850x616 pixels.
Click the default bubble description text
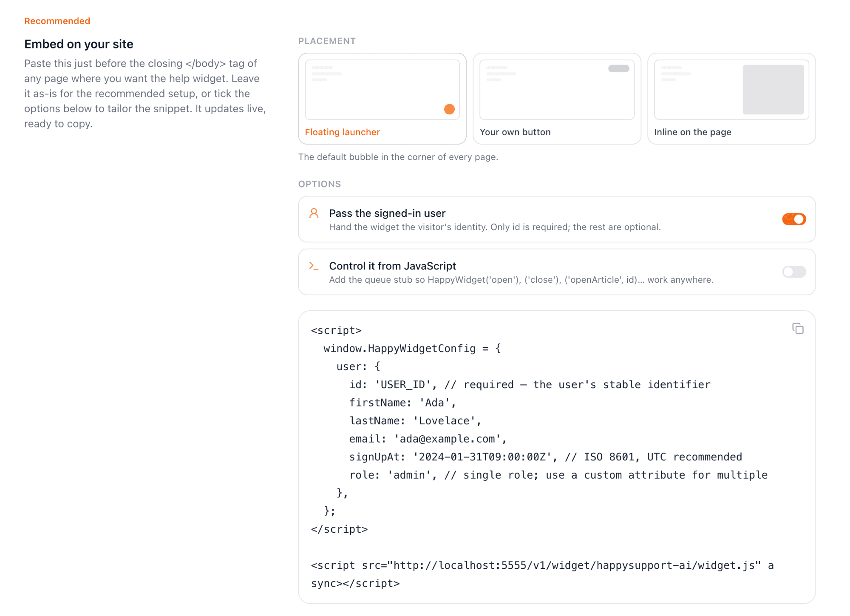(x=398, y=157)
